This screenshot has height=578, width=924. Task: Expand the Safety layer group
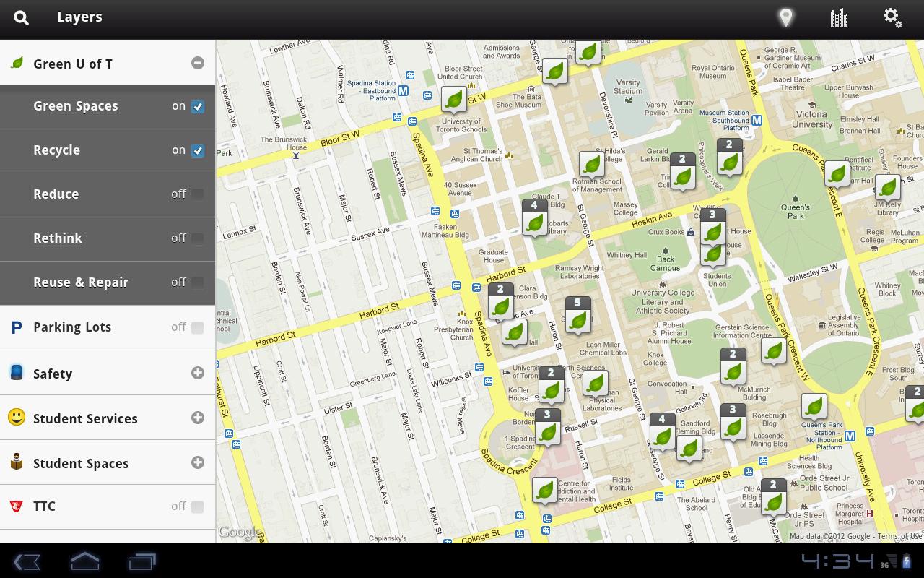point(198,373)
